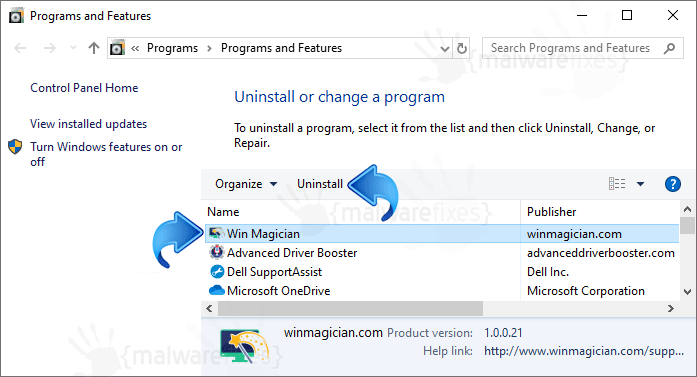Go up one level with up arrow
Image resolution: width=697 pixels, height=377 pixels.
pos(93,48)
